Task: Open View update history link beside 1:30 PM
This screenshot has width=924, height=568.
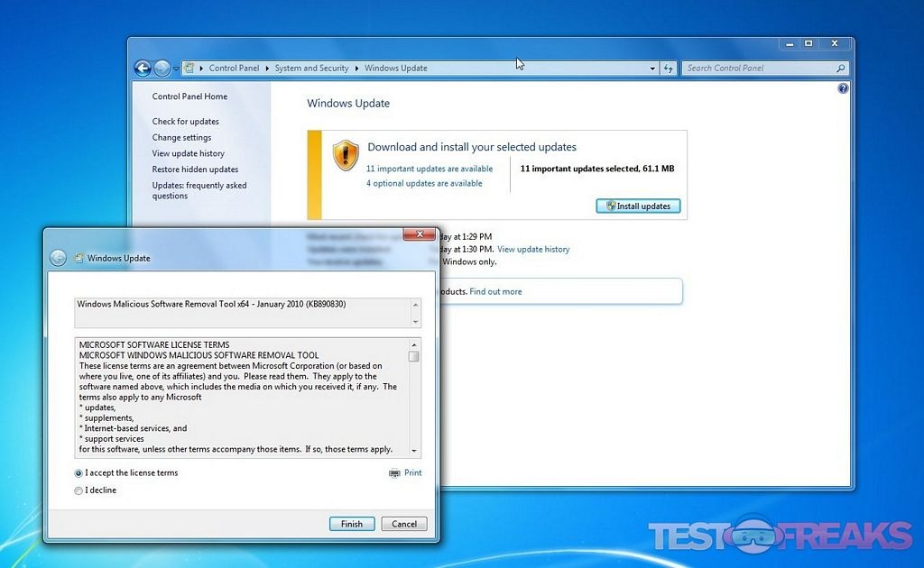Action: tap(533, 249)
